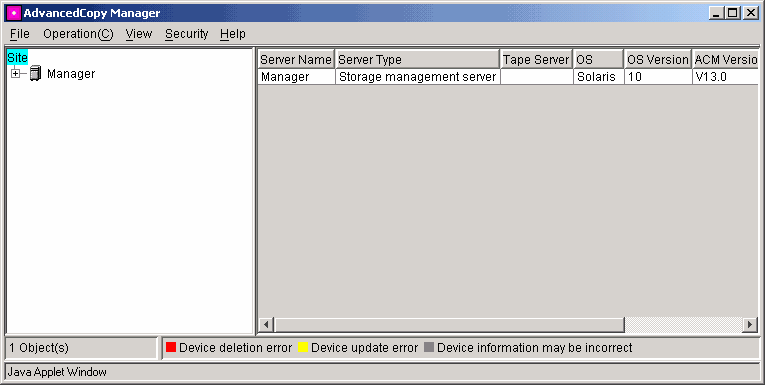765x385 pixels.
Task: Click the Manager server icon in tree
Action: [x=35, y=74]
